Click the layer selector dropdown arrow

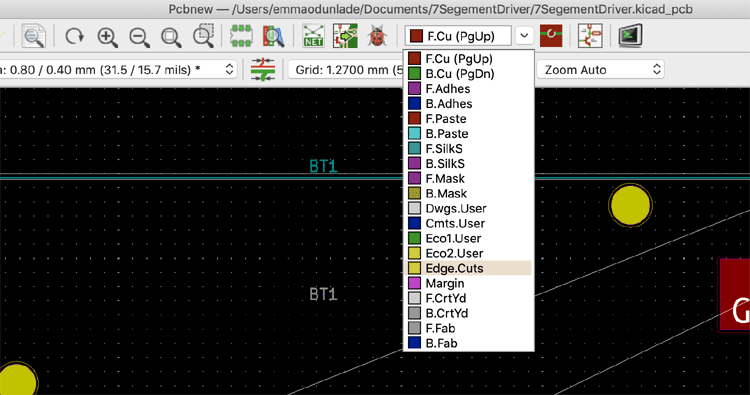(524, 36)
